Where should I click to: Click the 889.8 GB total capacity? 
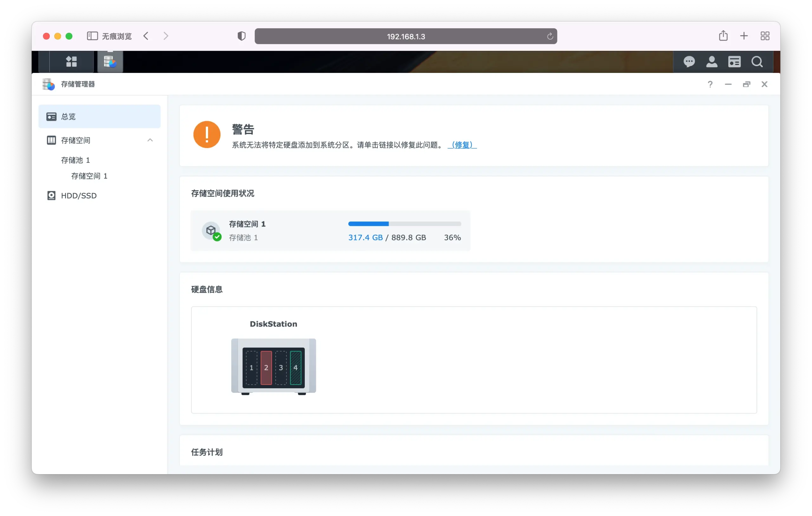click(x=408, y=238)
